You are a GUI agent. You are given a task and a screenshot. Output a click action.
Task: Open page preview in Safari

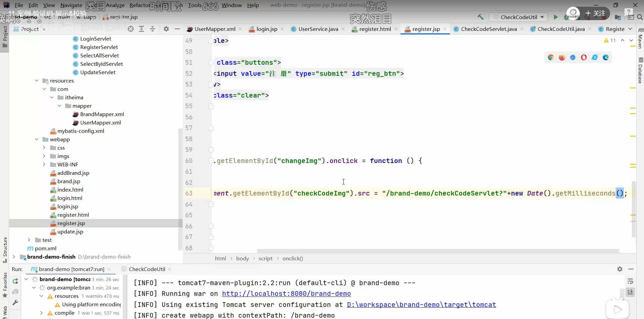(573, 57)
